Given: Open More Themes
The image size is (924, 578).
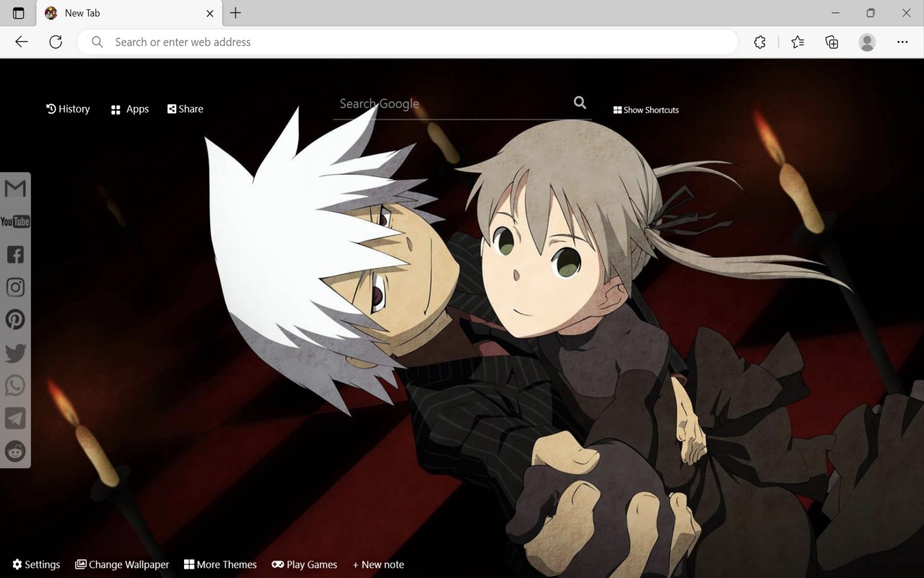Looking at the screenshot, I should (x=220, y=564).
